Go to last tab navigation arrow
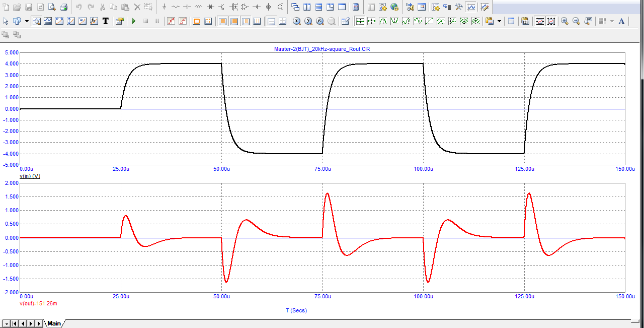This screenshot has height=328, width=644. tap(39, 323)
